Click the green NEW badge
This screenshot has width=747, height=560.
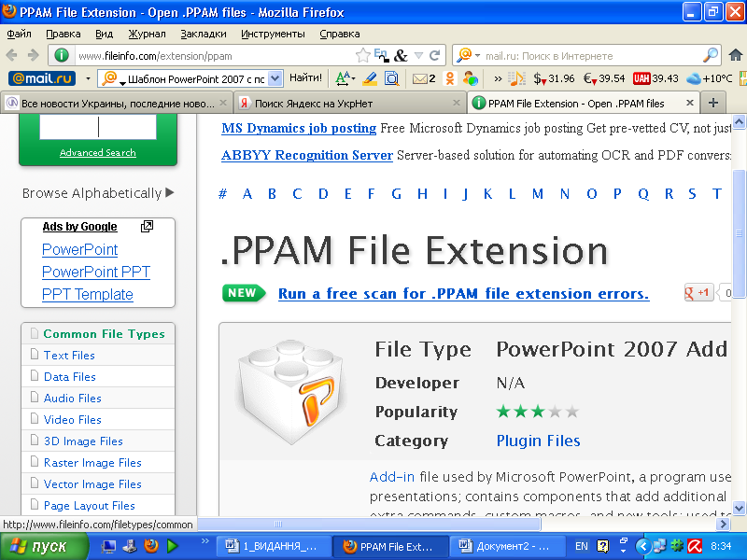pos(244,293)
